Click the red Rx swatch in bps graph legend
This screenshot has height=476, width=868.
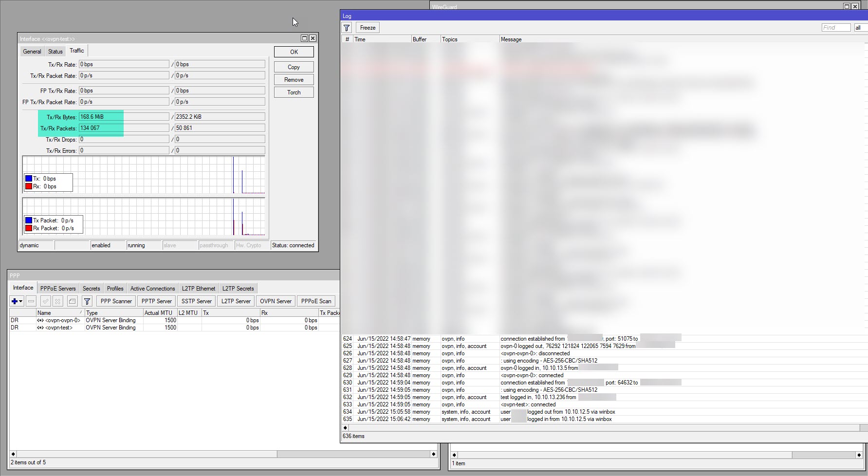(29, 186)
